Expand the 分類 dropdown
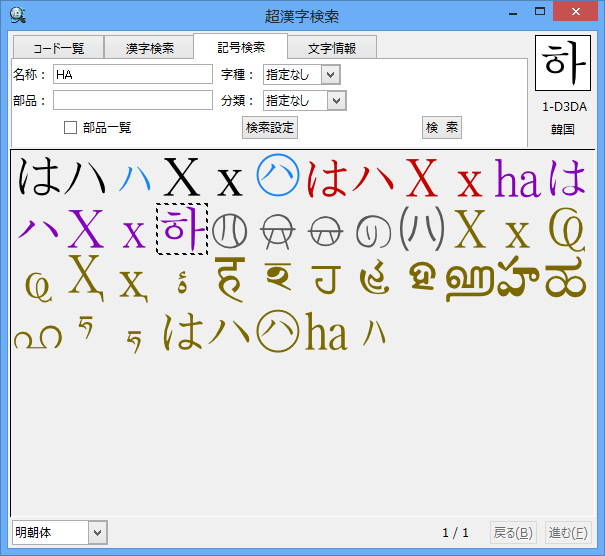Viewport: 605px width, 556px height. click(x=335, y=100)
